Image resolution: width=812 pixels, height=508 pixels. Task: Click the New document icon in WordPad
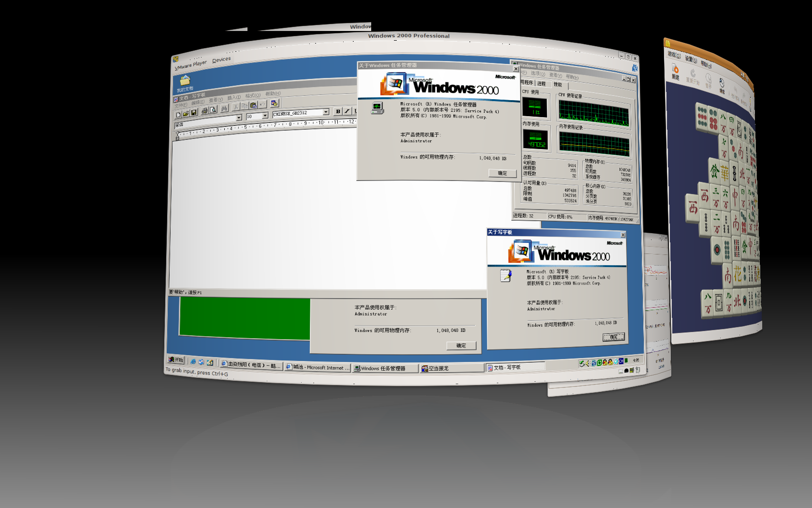tap(178, 115)
